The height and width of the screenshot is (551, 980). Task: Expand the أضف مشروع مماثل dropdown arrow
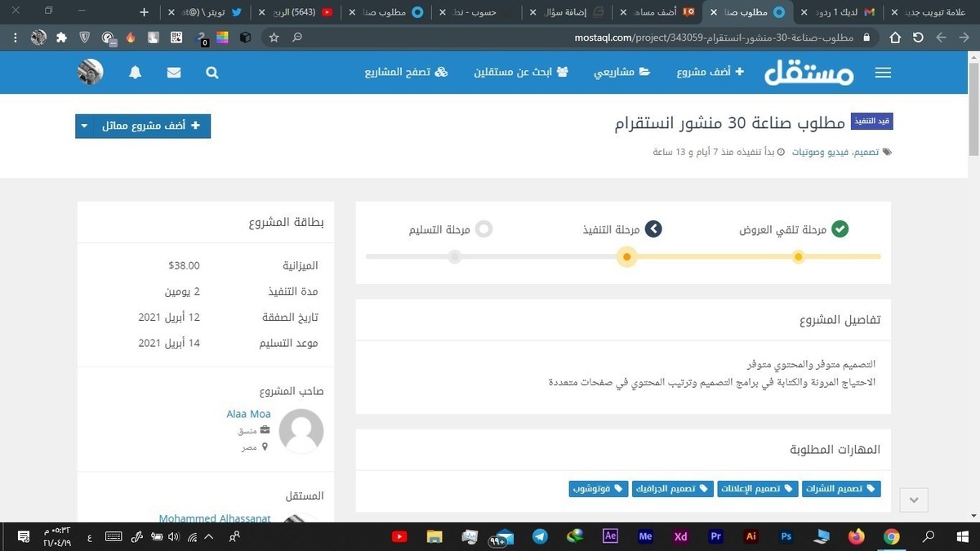click(85, 126)
